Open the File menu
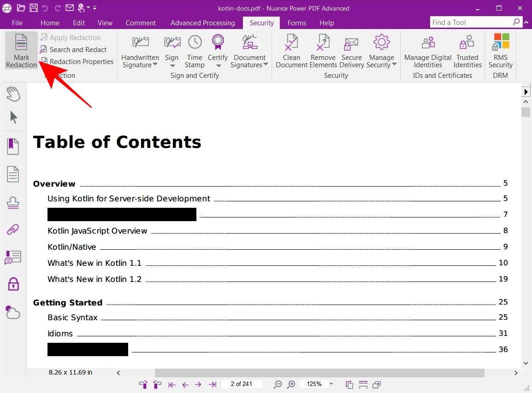Screen dimensions: 532x393 [x=17, y=23]
